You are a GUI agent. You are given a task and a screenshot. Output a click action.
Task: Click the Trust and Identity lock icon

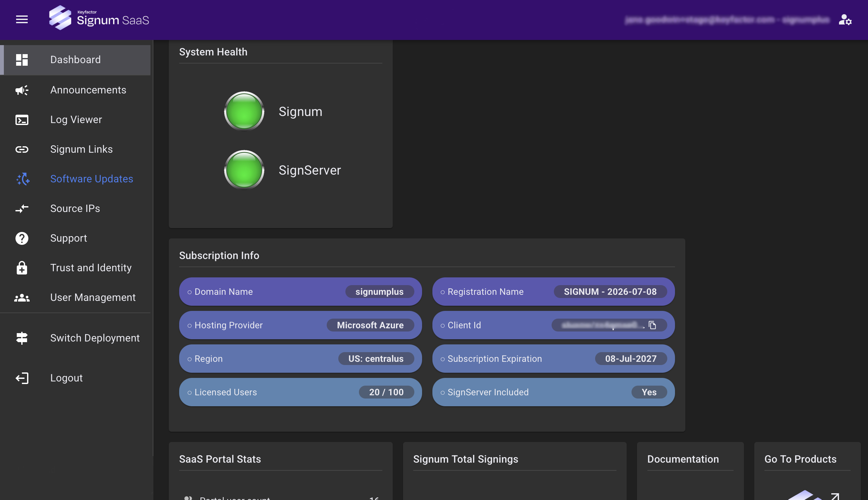[22, 268]
